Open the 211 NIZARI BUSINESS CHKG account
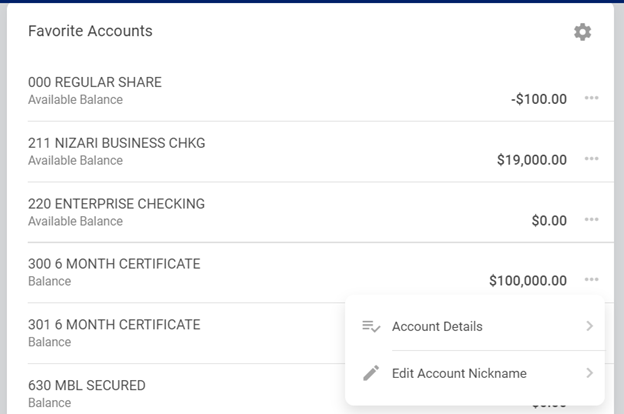Screen dimensions: 624x414 tap(117, 143)
